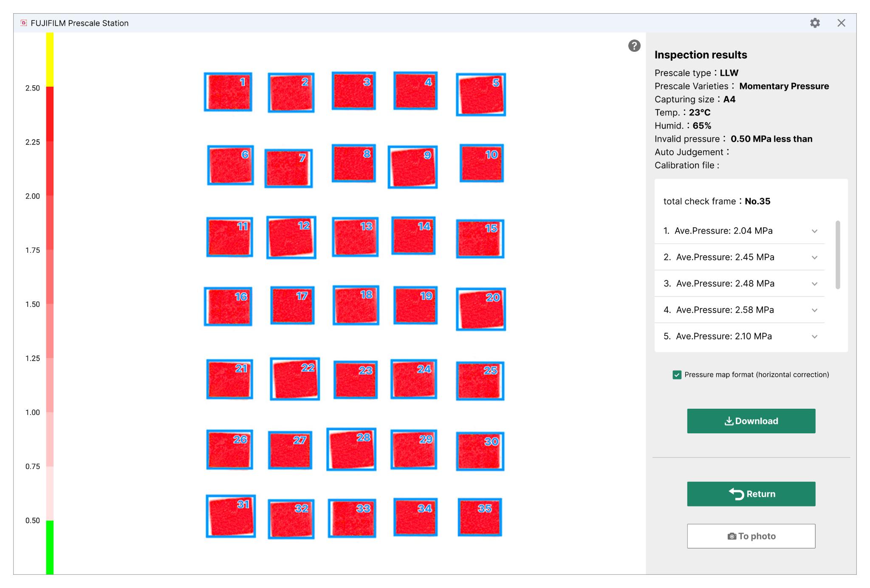Click the results list scrollbar
The width and height of the screenshot is (870, 588).
837,255
